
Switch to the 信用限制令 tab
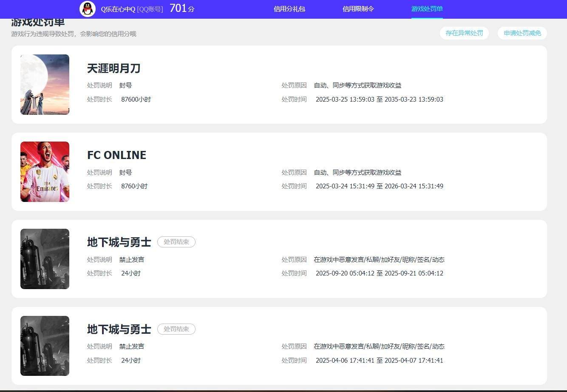pyautogui.click(x=358, y=9)
